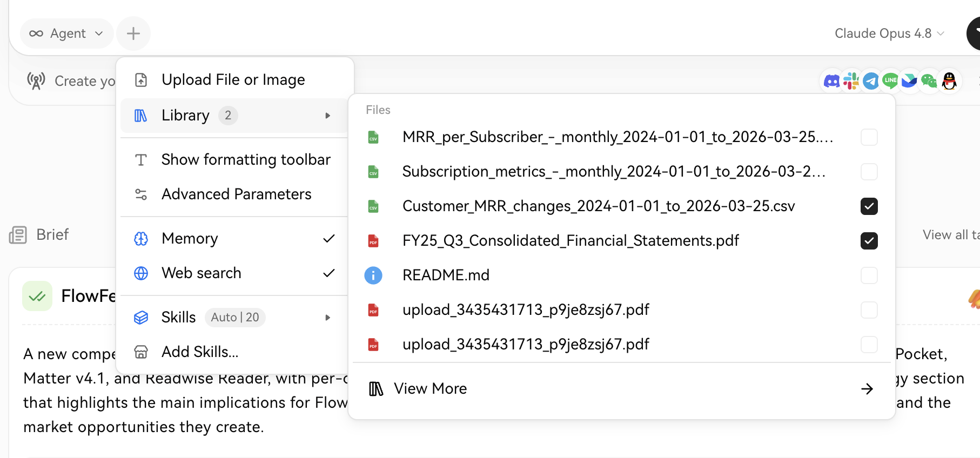Screen dimensions: 980x458
Task: Click the Discord channel icon
Action: pyautogui.click(x=831, y=82)
